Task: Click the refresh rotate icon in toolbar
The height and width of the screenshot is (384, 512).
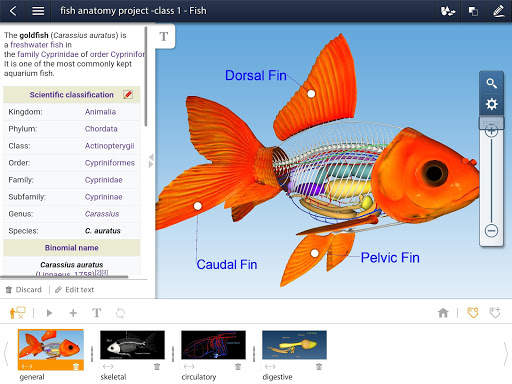Action: coord(120,313)
